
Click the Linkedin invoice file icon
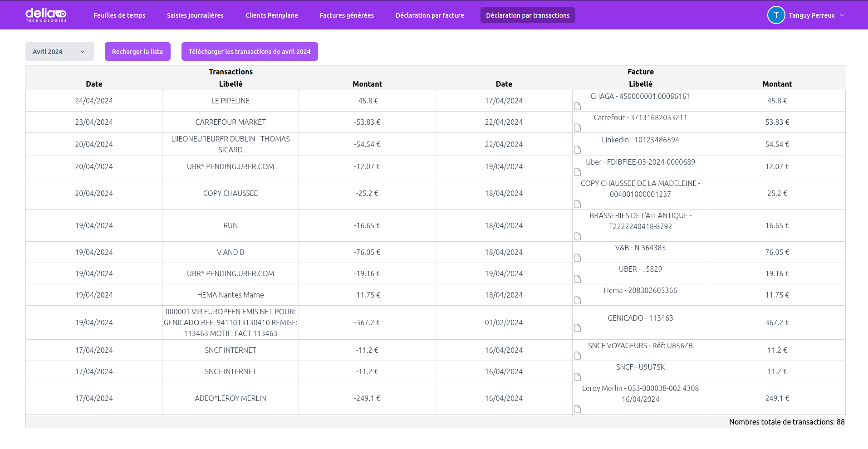[578, 150]
